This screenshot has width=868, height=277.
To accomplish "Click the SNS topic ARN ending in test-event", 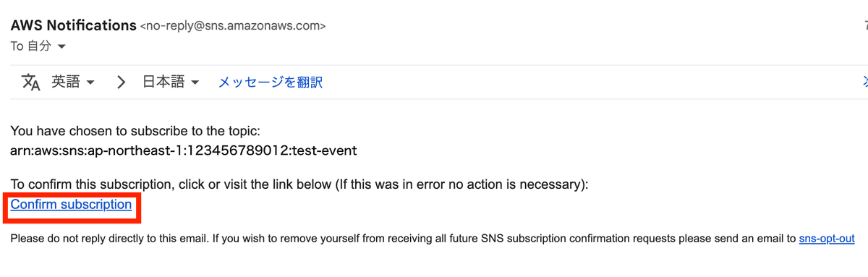I will [184, 151].
